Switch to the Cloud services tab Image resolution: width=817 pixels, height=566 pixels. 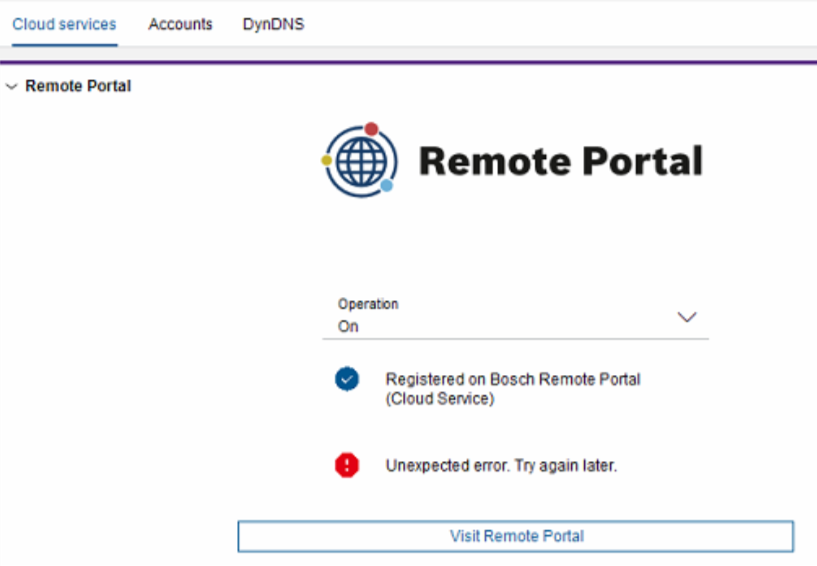[64, 24]
